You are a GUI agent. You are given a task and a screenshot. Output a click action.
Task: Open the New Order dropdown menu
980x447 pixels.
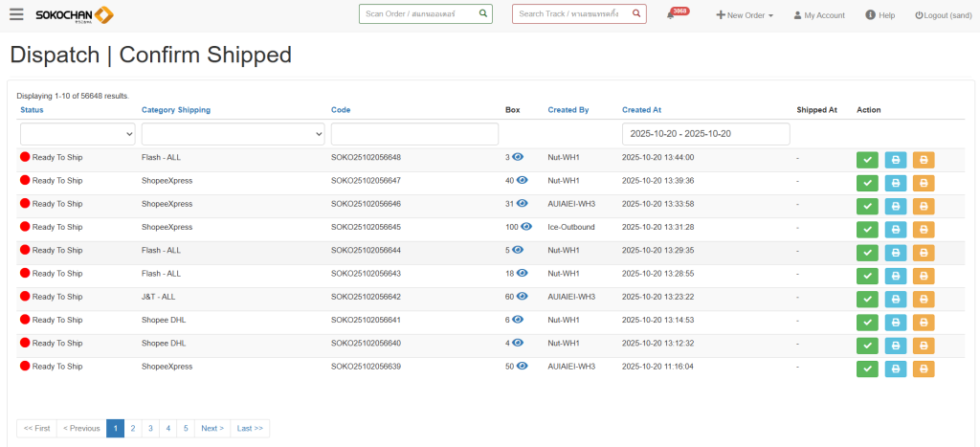pyautogui.click(x=745, y=15)
